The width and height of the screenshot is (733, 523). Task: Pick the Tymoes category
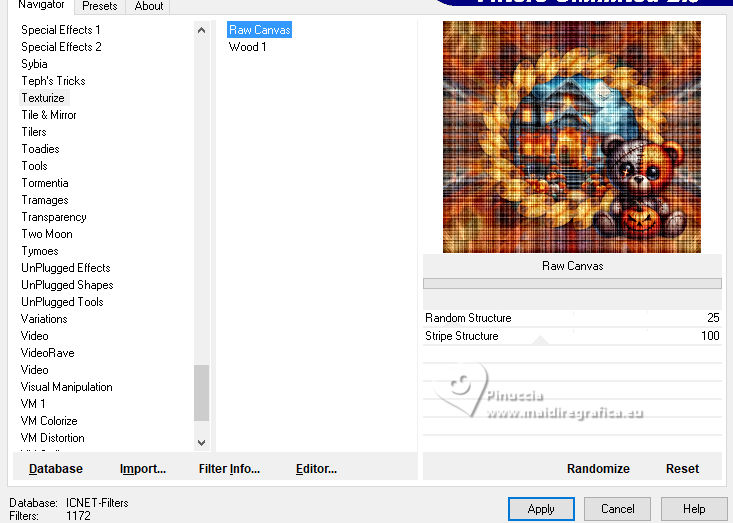(x=40, y=251)
